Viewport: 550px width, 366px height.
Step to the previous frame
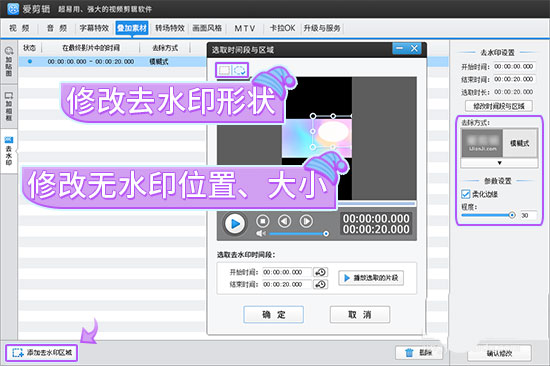pos(284,221)
